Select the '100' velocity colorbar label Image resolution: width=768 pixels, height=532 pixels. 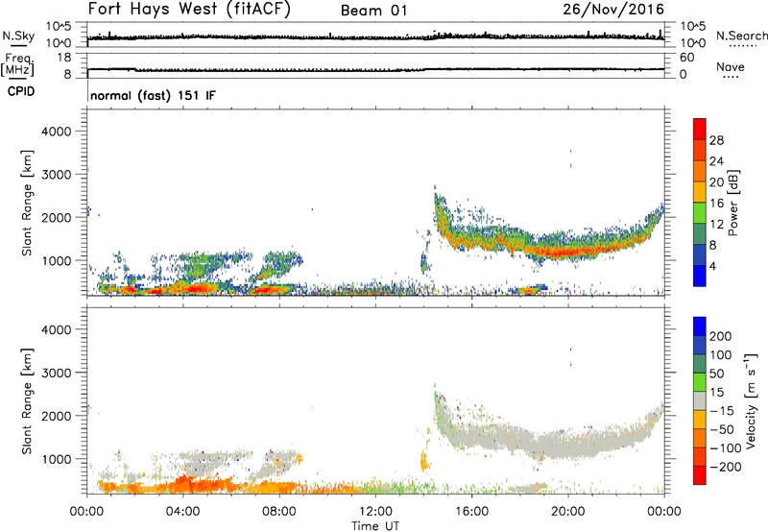tap(721, 355)
